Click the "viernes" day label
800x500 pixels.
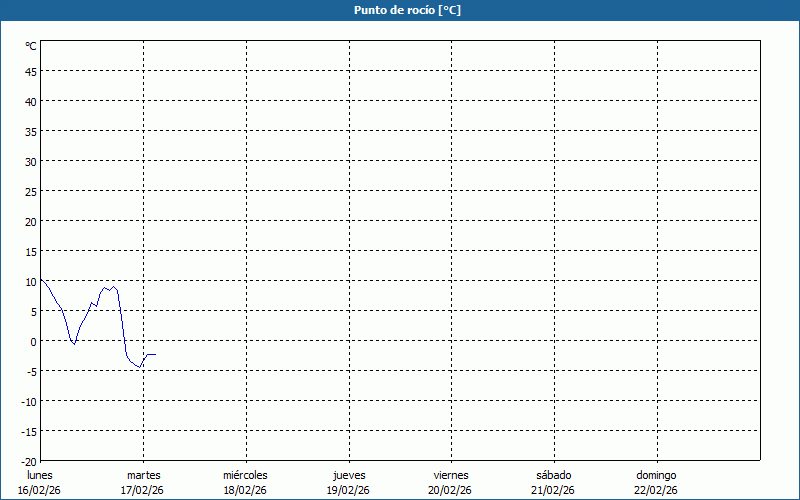451,475
